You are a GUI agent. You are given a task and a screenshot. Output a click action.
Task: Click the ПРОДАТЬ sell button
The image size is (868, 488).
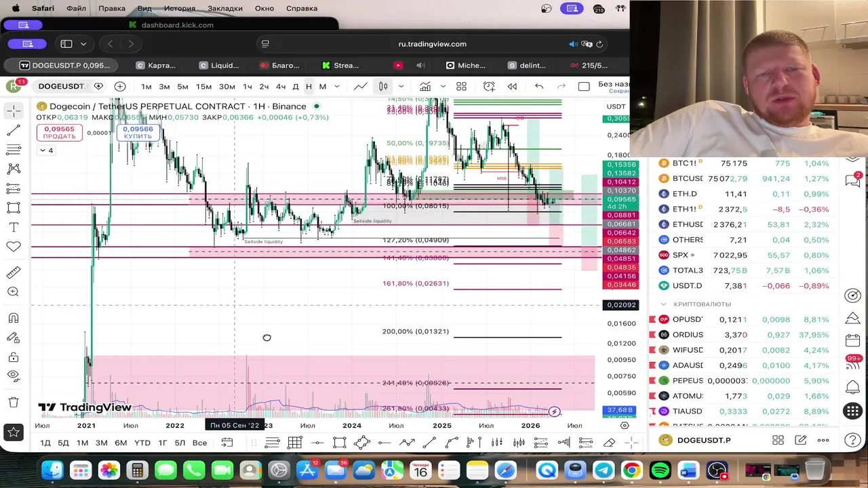click(x=59, y=132)
